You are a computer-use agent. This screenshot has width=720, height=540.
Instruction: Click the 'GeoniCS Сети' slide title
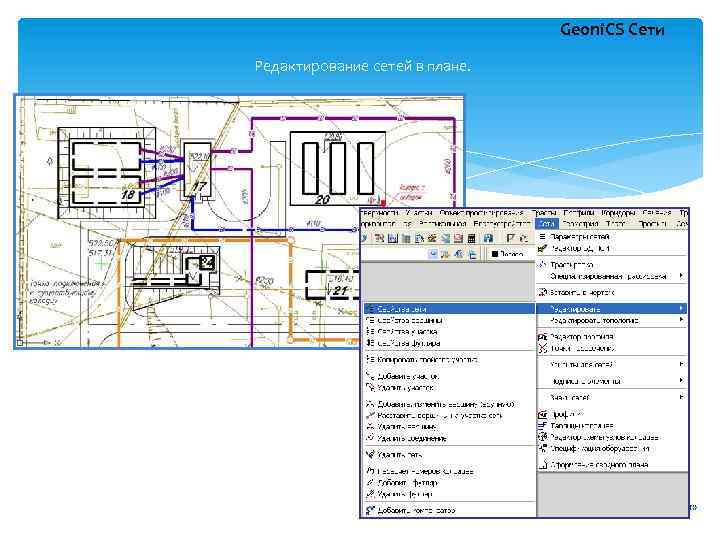(612, 30)
